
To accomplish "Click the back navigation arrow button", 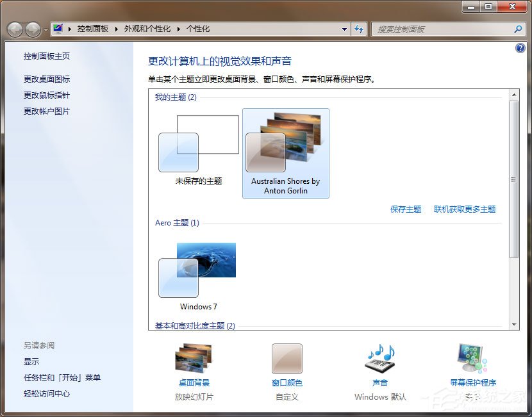I will [14, 29].
